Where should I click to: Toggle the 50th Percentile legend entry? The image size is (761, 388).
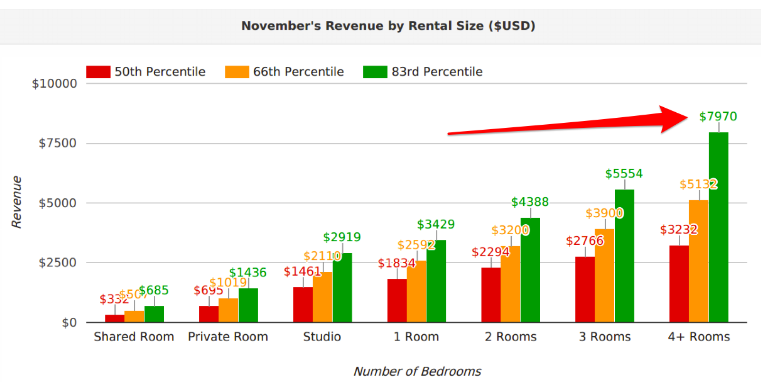(146, 72)
